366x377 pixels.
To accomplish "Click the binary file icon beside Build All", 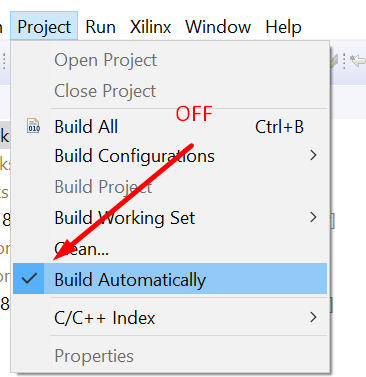I will 33,126.
